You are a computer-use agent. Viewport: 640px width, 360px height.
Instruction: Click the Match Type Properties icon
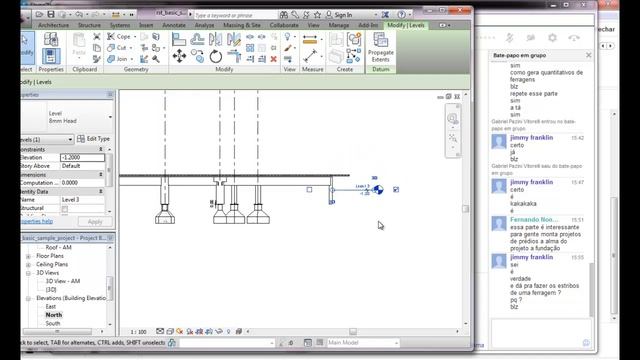[97, 59]
